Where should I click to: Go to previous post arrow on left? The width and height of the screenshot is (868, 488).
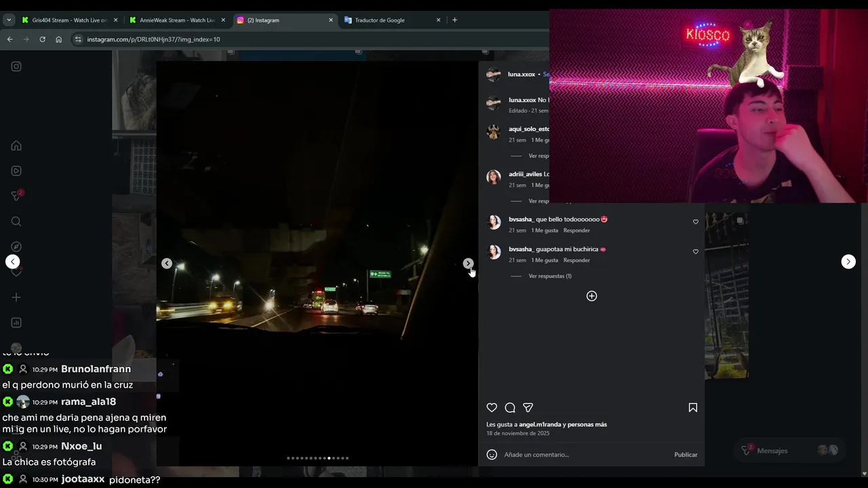pyautogui.click(x=12, y=262)
